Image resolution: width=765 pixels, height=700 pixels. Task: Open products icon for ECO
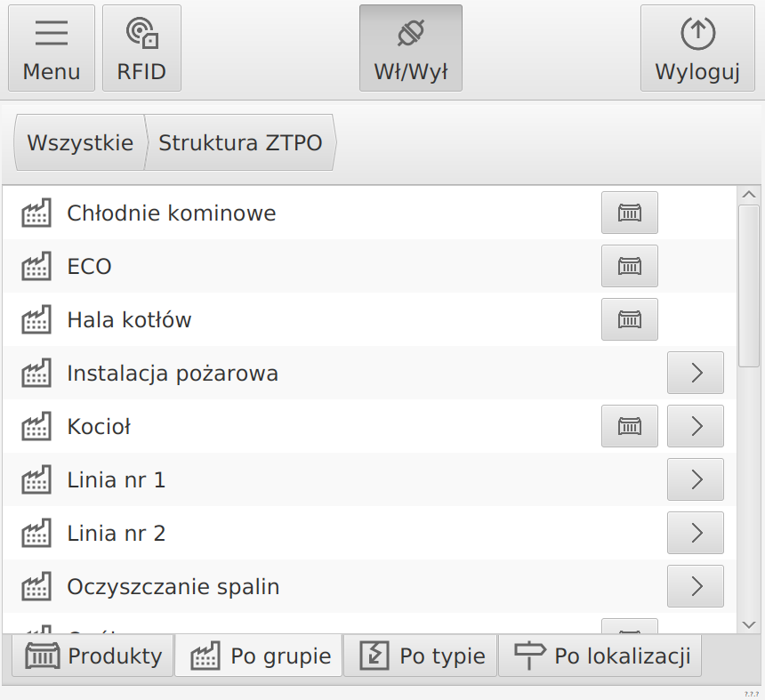click(x=629, y=266)
